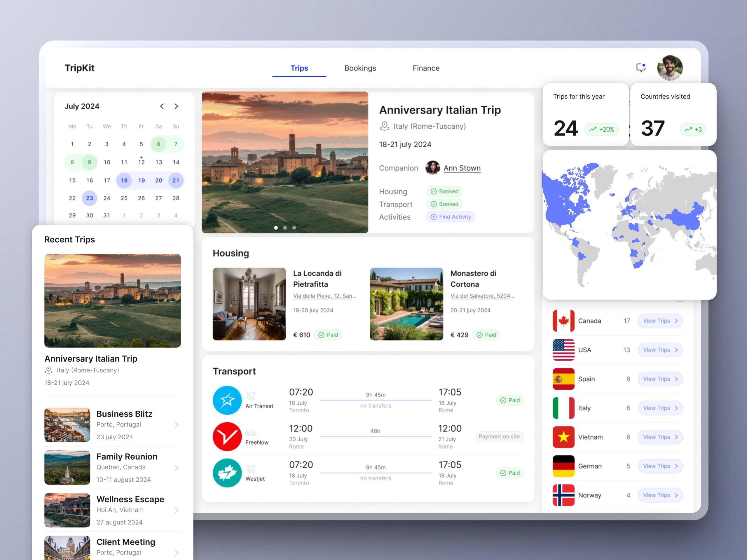View Trips for Italy

[x=660, y=408]
